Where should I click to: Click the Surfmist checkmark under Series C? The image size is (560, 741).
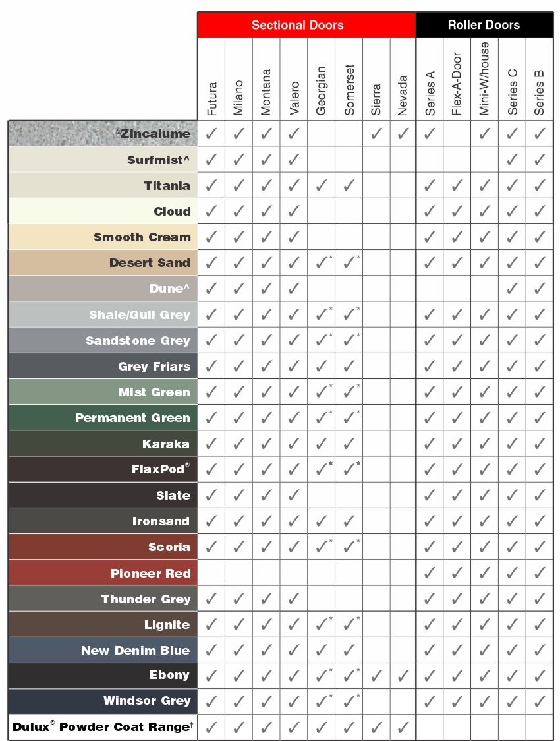[x=512, y=160]
